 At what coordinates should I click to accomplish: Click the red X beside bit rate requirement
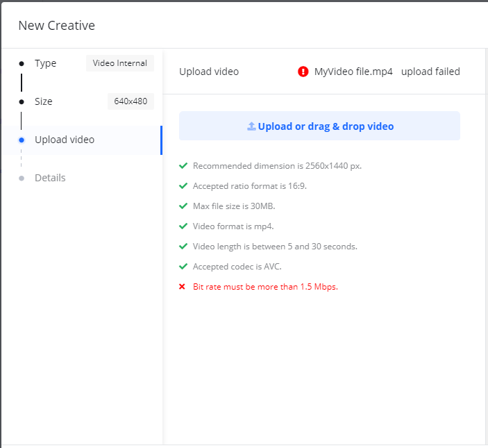tap(183, 287)
